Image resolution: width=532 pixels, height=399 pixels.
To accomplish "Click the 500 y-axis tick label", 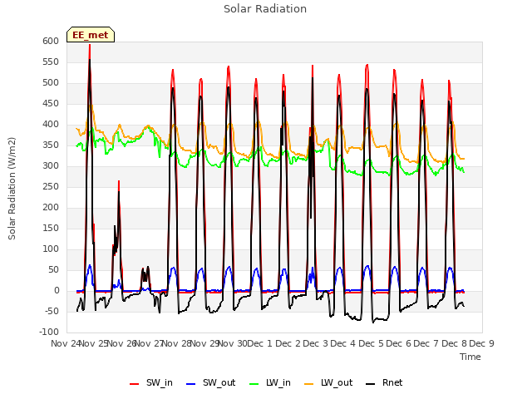I will point(51,83).
